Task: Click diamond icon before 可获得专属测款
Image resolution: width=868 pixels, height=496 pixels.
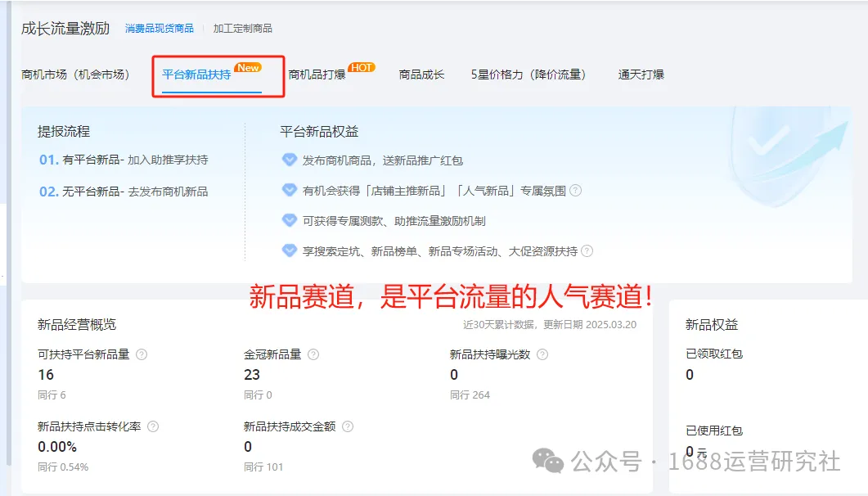Action: 290,220
